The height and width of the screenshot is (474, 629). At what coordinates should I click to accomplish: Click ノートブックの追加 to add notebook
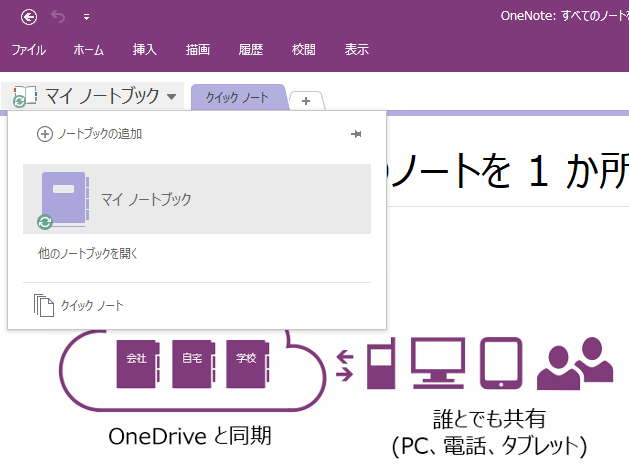coord(100,134)
